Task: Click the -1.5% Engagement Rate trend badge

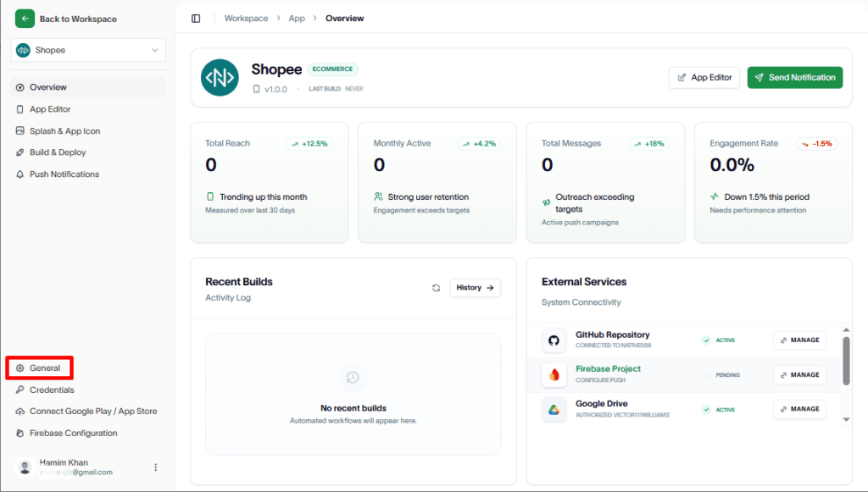Action: 817,144
